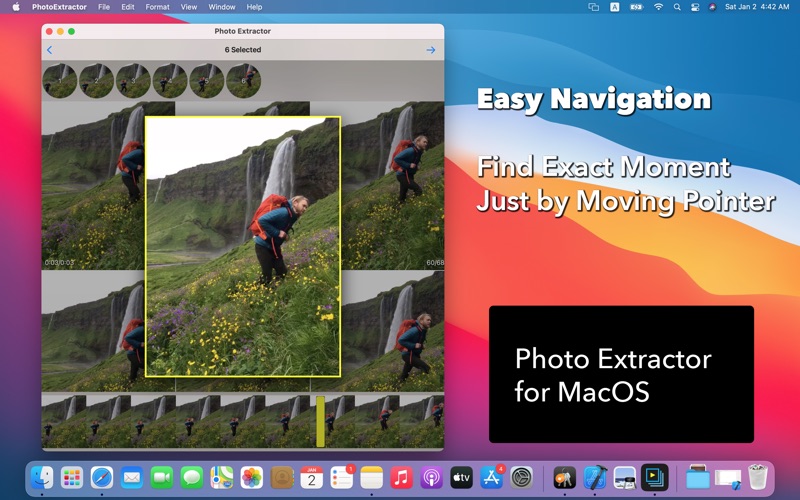Open Photos from the Dock
The image size is (800, 500).
pos(252,478)
